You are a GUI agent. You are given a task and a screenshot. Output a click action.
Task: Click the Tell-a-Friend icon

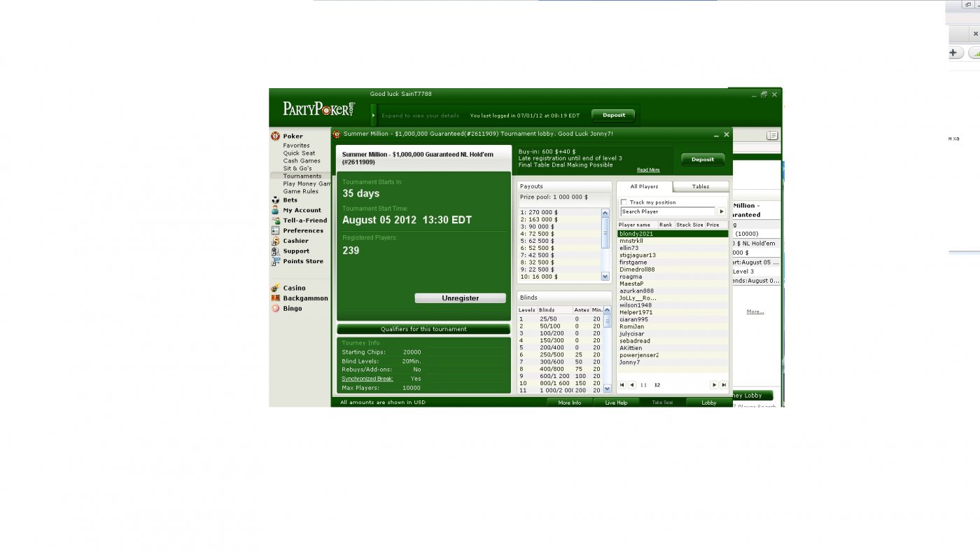[x=275, y=221]
